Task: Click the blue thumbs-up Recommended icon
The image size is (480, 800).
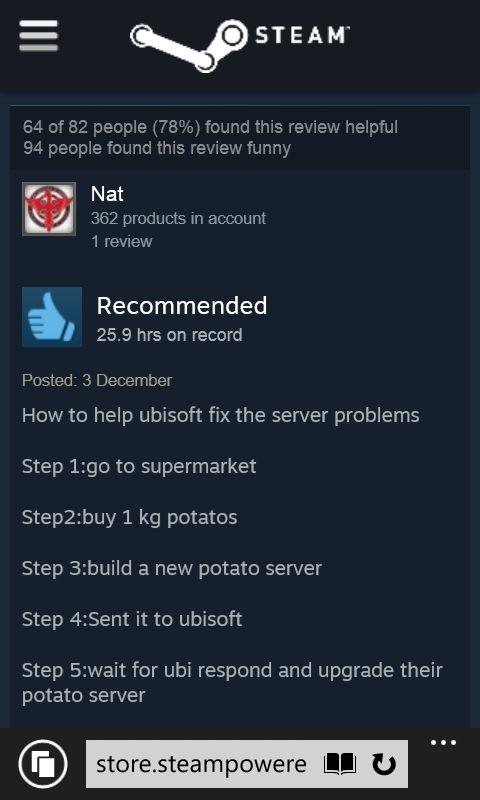Action: (52, 317)
